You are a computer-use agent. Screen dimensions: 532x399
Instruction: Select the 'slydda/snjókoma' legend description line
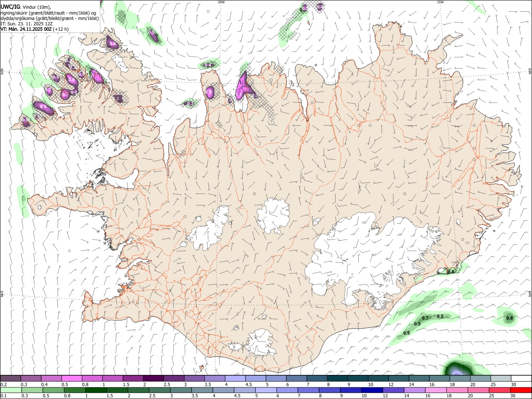point(49,18)
